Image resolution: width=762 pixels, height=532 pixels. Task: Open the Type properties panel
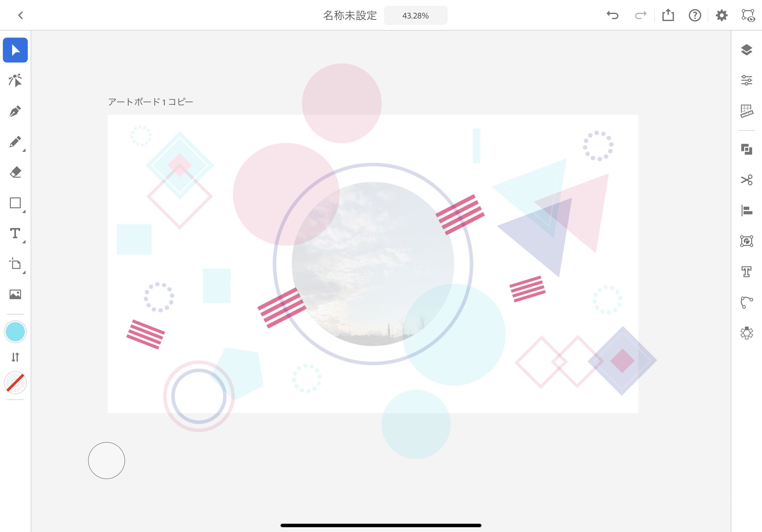(746, 272)
